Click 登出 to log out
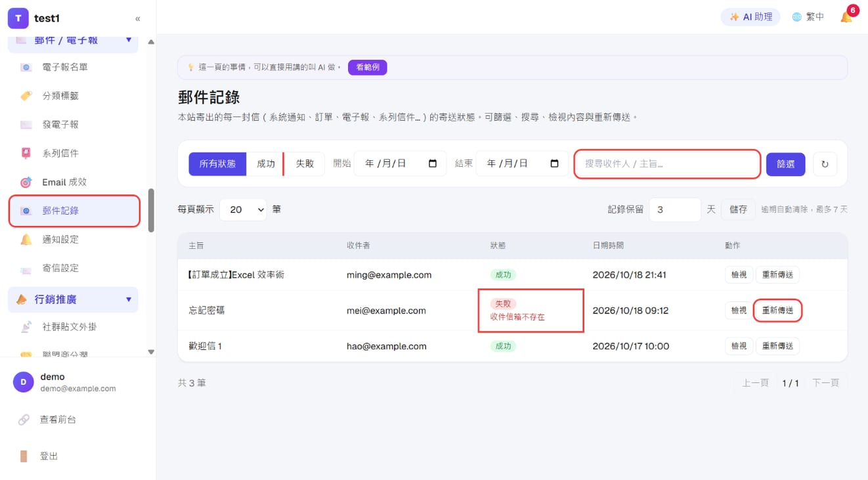Image resolution: width=868 pixels, height=480 pixels. [49, 456]
